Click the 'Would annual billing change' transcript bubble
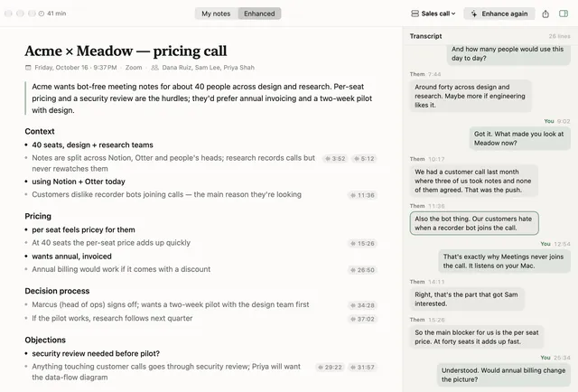Viewport: 578px width, 392px height. pos(504,375)
